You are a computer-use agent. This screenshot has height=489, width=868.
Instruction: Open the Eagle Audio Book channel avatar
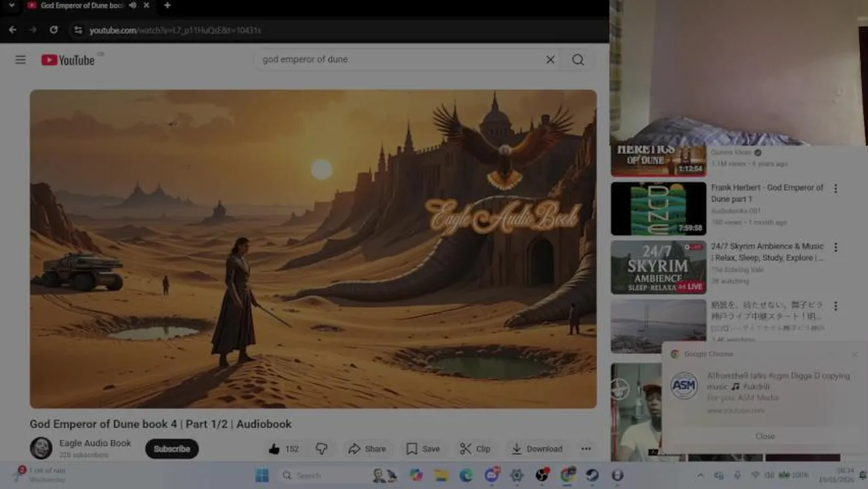tap(41, 448)
